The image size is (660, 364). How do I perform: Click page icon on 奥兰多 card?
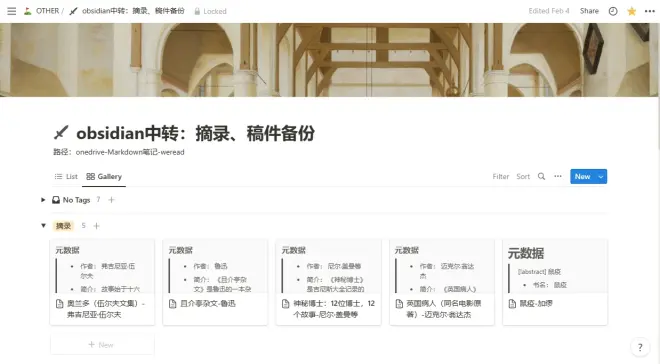pyautogui.click(x=60, y=303)
